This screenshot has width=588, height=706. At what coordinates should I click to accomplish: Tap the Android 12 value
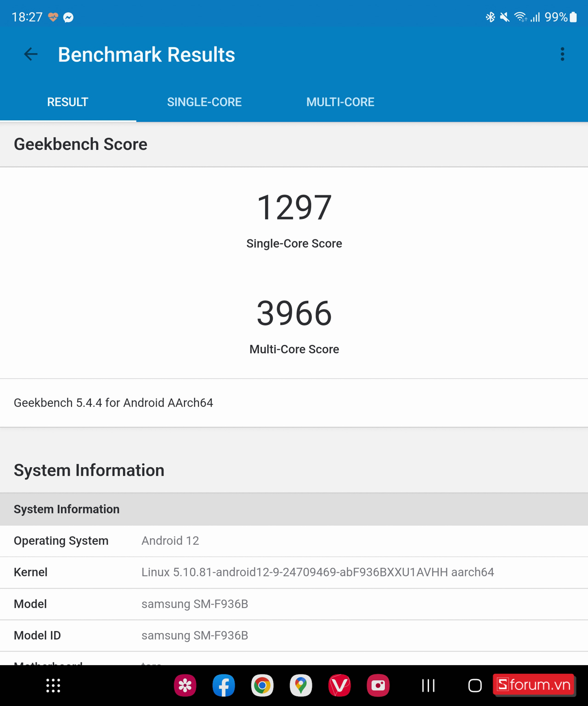click(x=170, y=541)
